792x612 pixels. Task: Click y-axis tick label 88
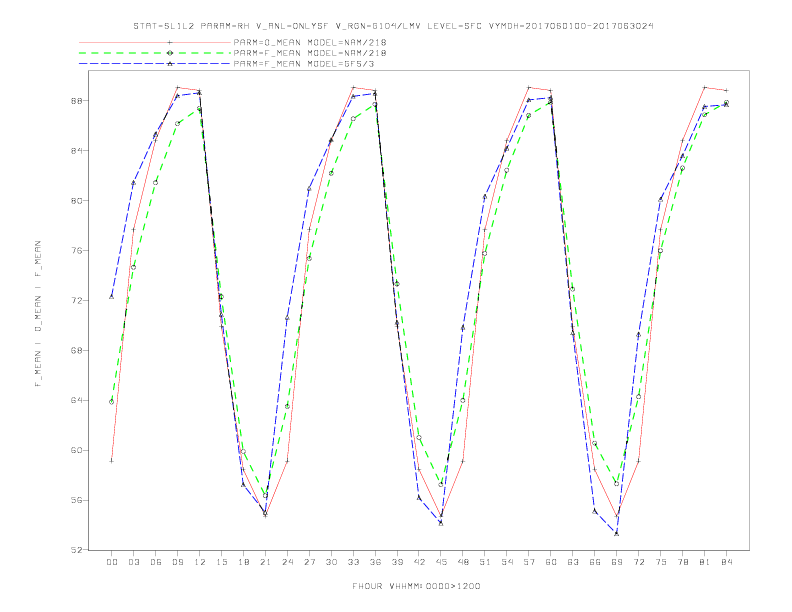click(x=76, y=100)
